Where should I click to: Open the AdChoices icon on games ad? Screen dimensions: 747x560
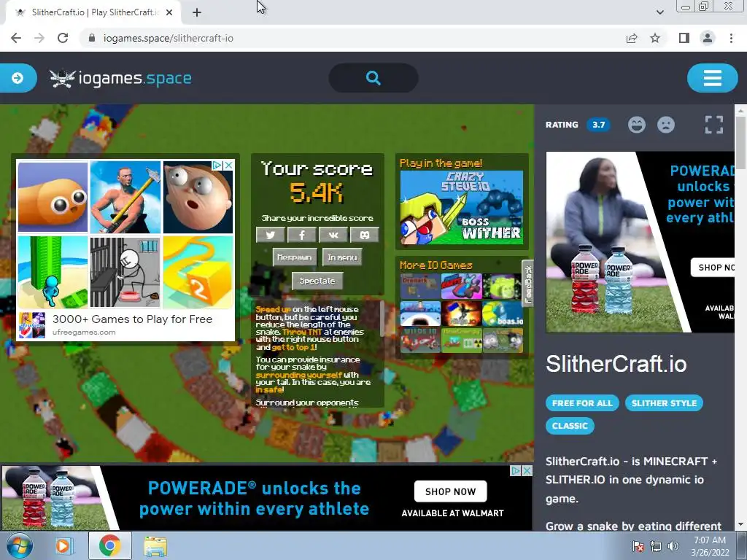click(217, 166)
